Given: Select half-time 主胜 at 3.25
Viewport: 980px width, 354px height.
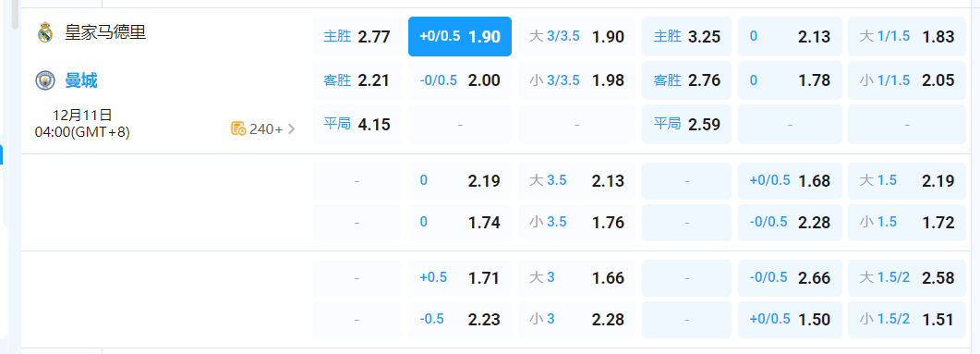Looking at the screenshot, I should point(686,36).
